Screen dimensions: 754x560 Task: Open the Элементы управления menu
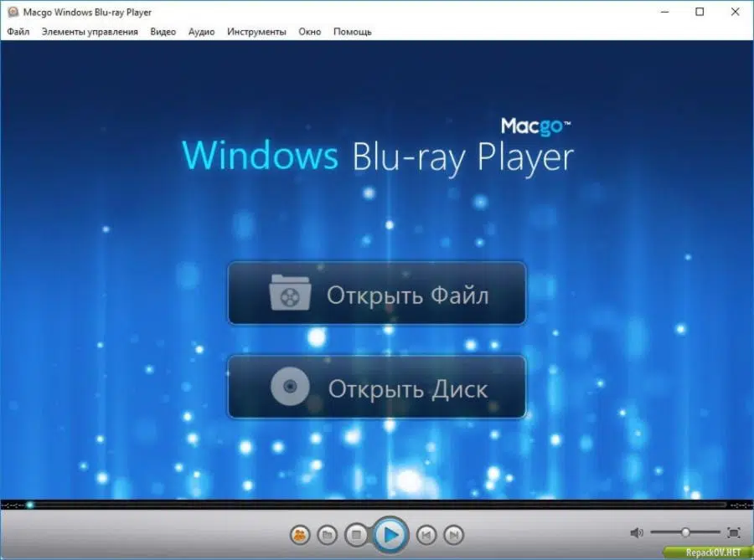[90, 32]
